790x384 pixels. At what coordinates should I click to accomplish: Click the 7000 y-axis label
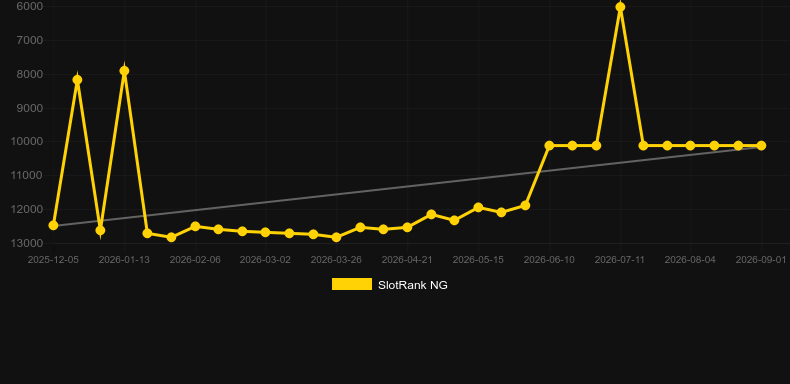[30, 40]
